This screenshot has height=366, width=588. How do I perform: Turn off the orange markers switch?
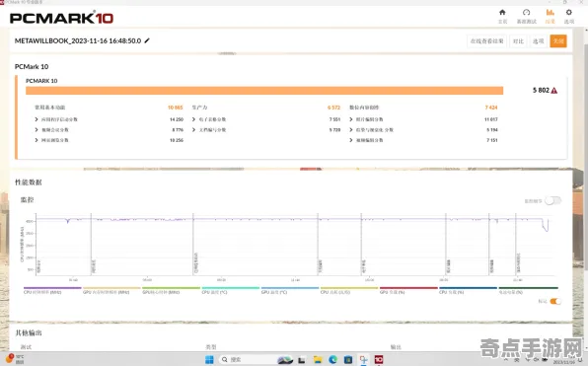click(x=555, y=301)
